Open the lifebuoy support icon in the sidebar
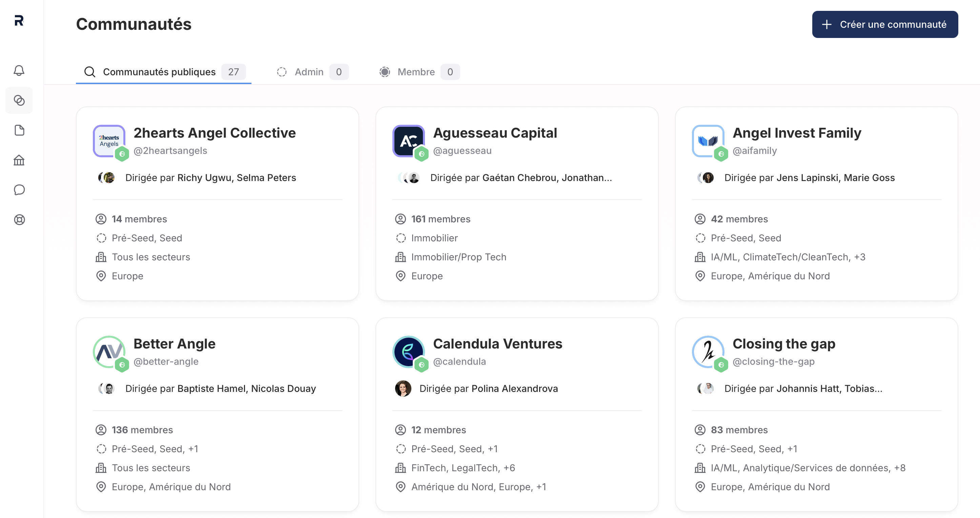Image resolution: width=980 pixels, height=518 pixels. 19,220
